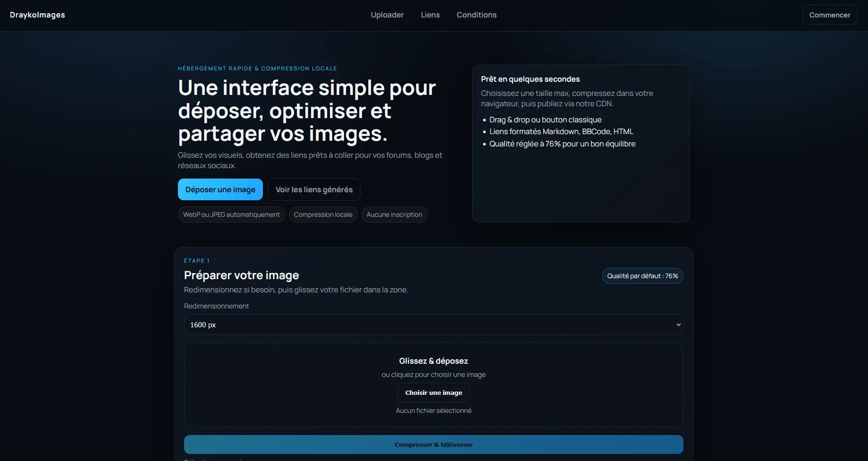Click the Prêt en quelques secondes card heading

pyautogui.click(x=530, y=79)
